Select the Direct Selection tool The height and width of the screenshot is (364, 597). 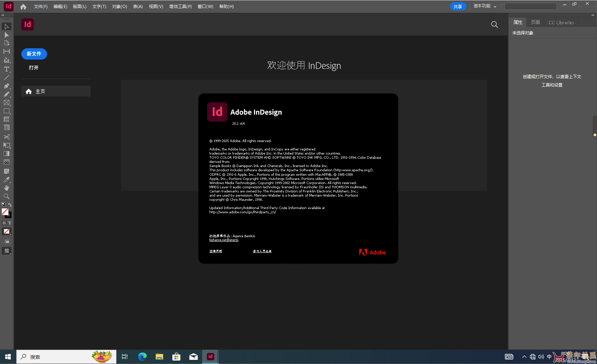coord(7,35)
